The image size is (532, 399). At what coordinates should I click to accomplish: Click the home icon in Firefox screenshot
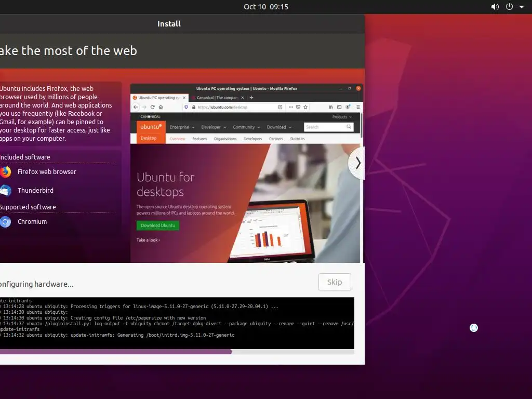pyautogui.click(x=161, y=107)
